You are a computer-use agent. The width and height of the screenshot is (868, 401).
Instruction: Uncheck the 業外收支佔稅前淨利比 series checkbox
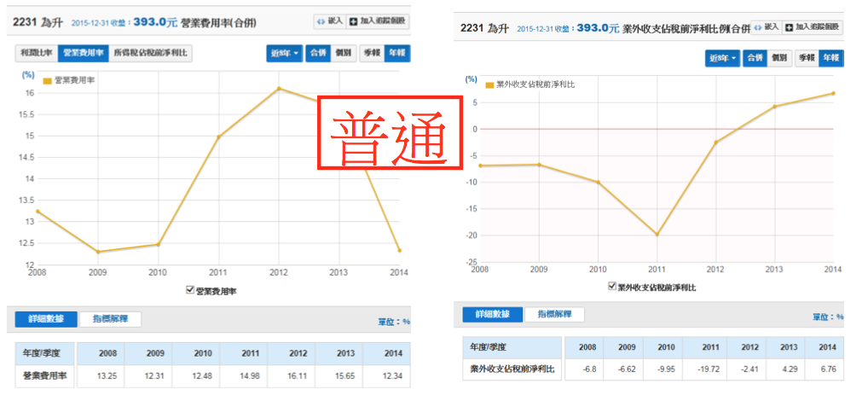611,288
